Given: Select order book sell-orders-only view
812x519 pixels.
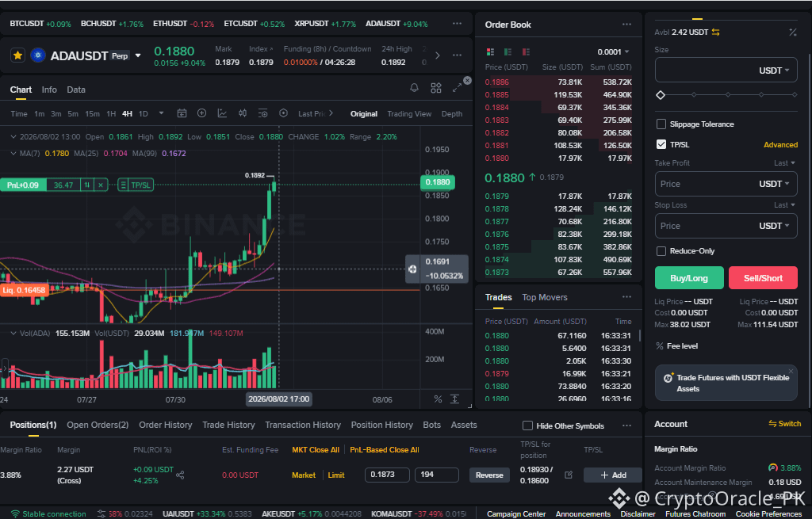Looking at the screenshot, I should (527, 52).
